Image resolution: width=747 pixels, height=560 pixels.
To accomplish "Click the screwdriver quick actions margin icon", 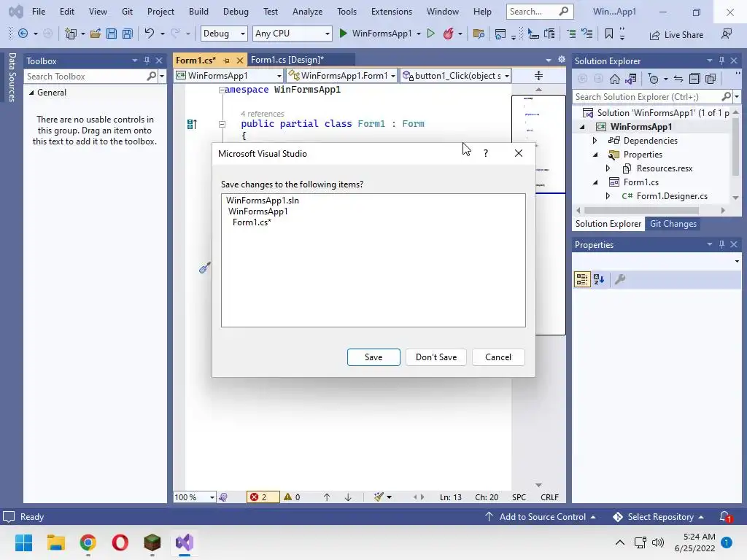I will point(205,268).
